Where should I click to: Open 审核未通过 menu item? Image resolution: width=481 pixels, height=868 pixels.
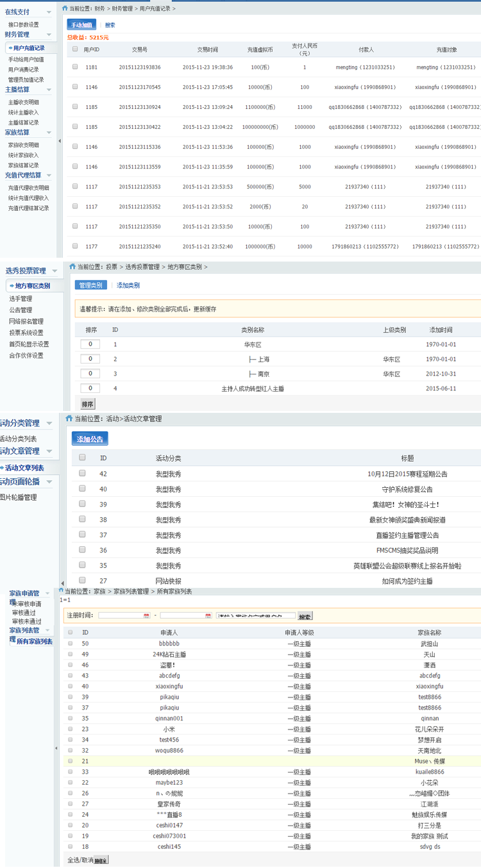(x=27, y=621)
